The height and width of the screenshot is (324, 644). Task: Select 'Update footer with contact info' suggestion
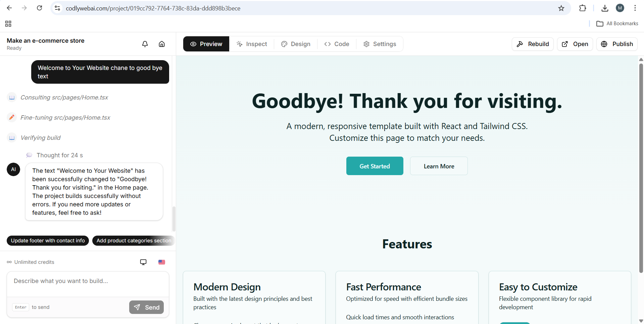(x=48, y=241)
